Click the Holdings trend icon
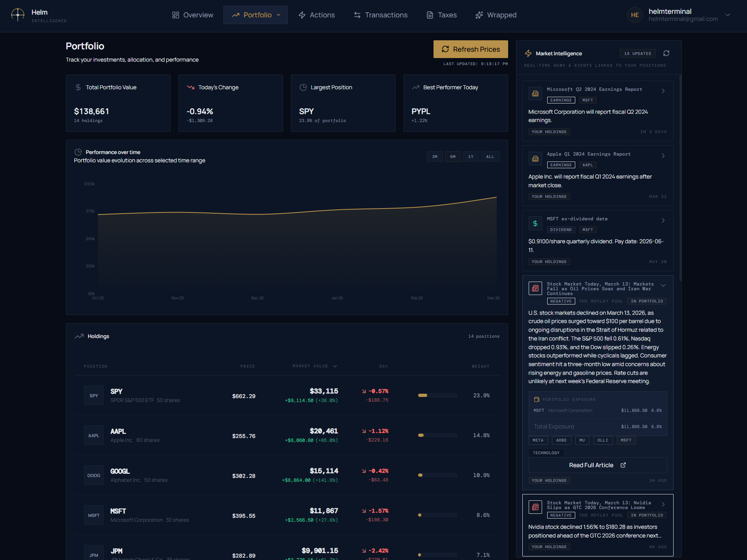 tap(79, 336)
